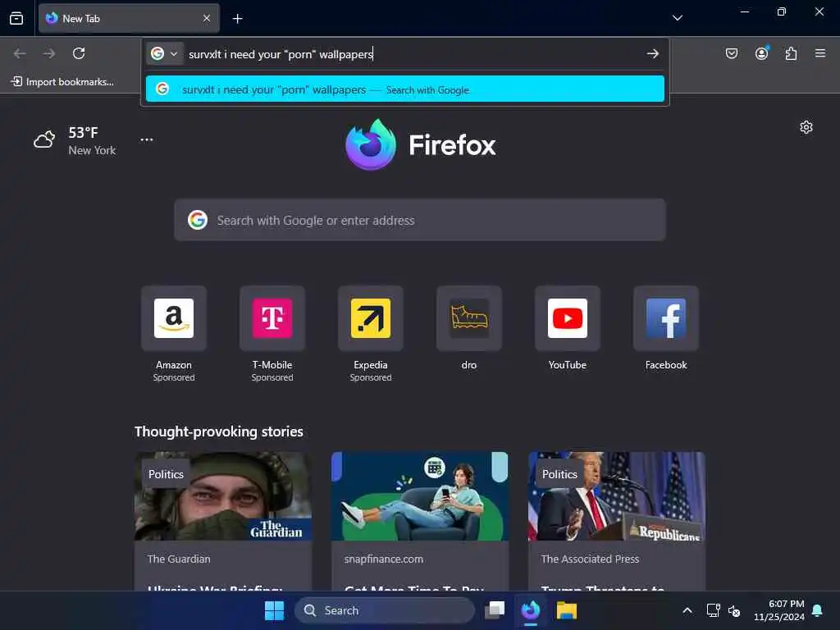Open the Extensions puzzle icon
The width and height of the screenshot is (840, 630).
pos(791,53)
